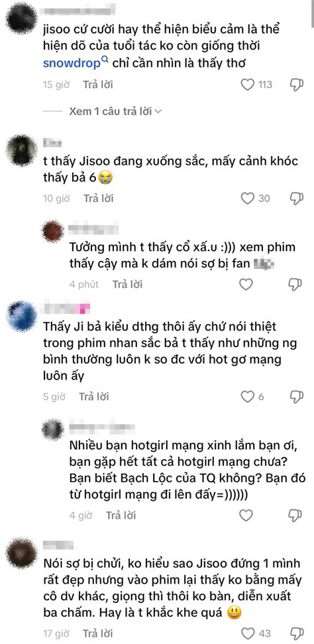Like the comment with 30 likes
314x644 pixels.
tap(247, 198)
